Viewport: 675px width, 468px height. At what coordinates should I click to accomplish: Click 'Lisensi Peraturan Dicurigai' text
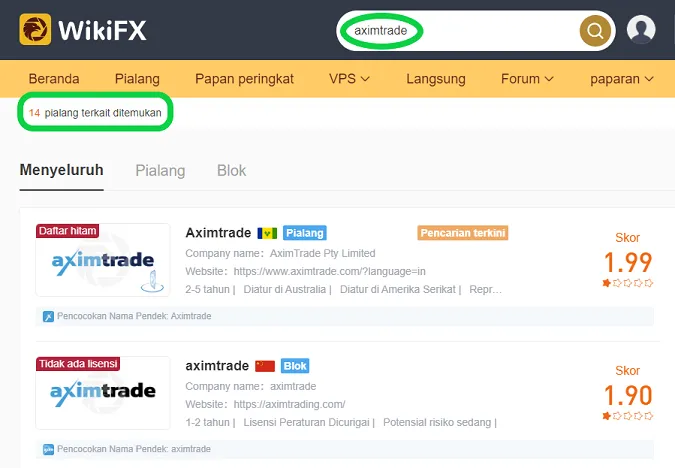tap(307, 422)
